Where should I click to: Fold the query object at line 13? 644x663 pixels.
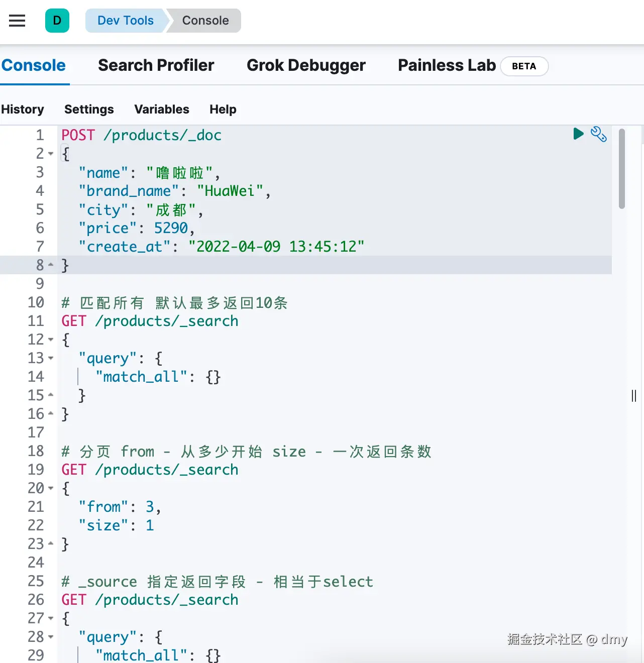(51, 358)
